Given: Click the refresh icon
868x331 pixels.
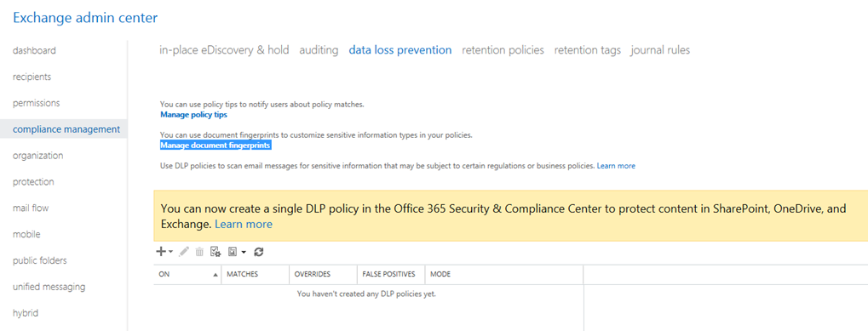Looking at the screenshot, I should point(258,252).
